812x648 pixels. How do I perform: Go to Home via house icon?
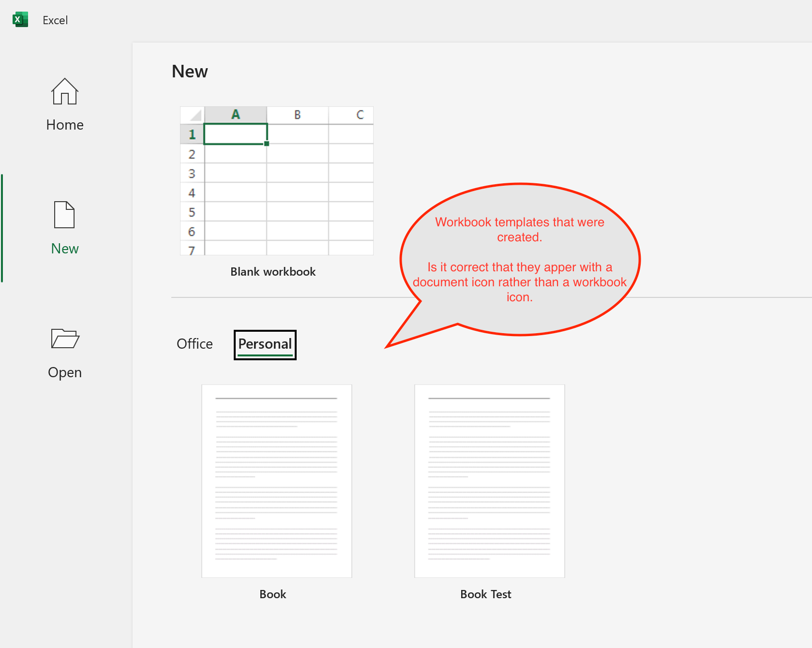(x=65, y=91)
